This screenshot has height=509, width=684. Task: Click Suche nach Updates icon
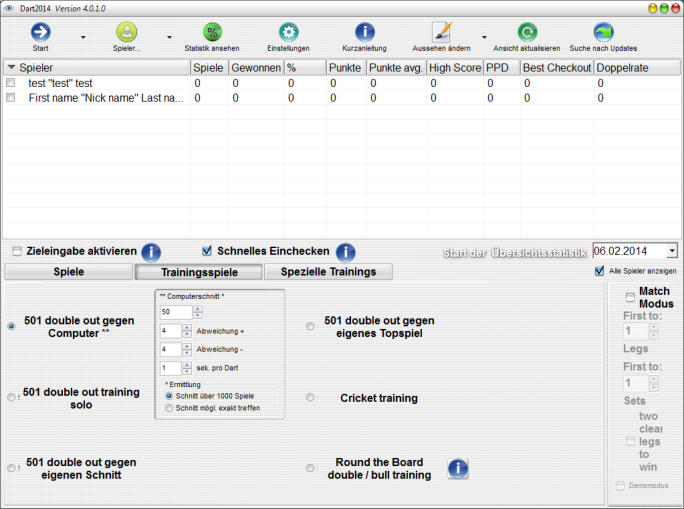[603, 32]
